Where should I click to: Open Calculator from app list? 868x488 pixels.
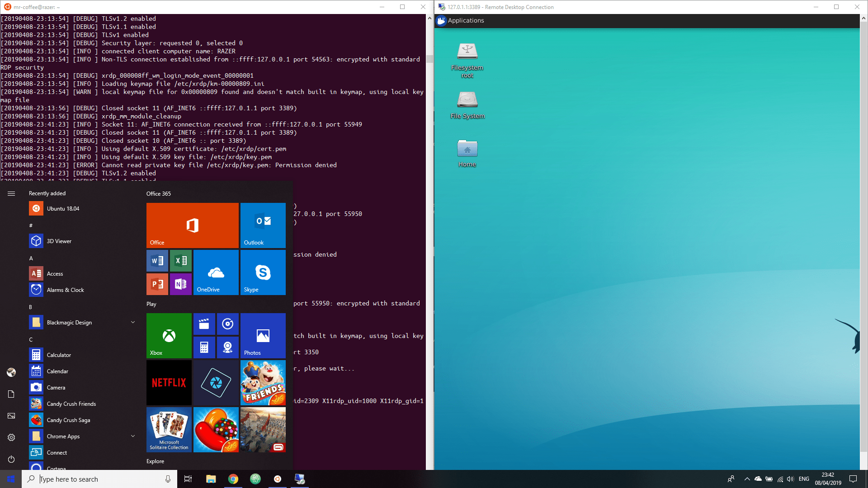[59, 355]
